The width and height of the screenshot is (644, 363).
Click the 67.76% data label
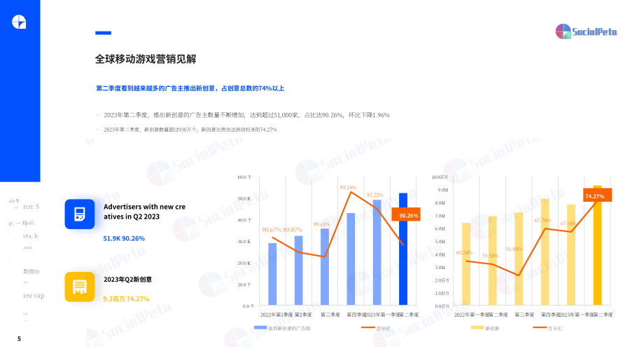click(x=542, y=220)
